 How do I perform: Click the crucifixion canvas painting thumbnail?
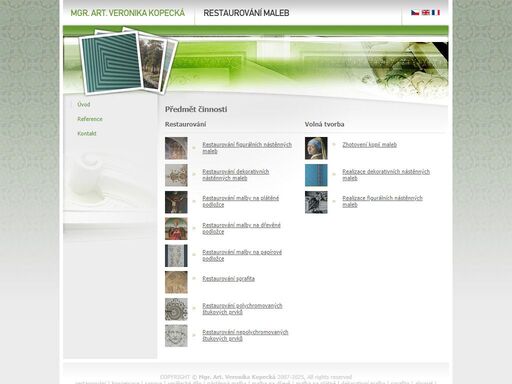pyautogui.click(x=176, y=202)
